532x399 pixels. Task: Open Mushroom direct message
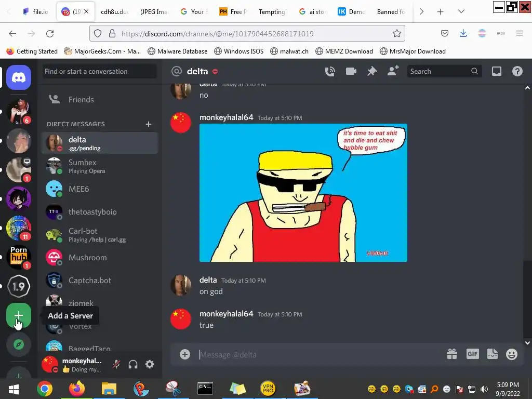(100, 258)
